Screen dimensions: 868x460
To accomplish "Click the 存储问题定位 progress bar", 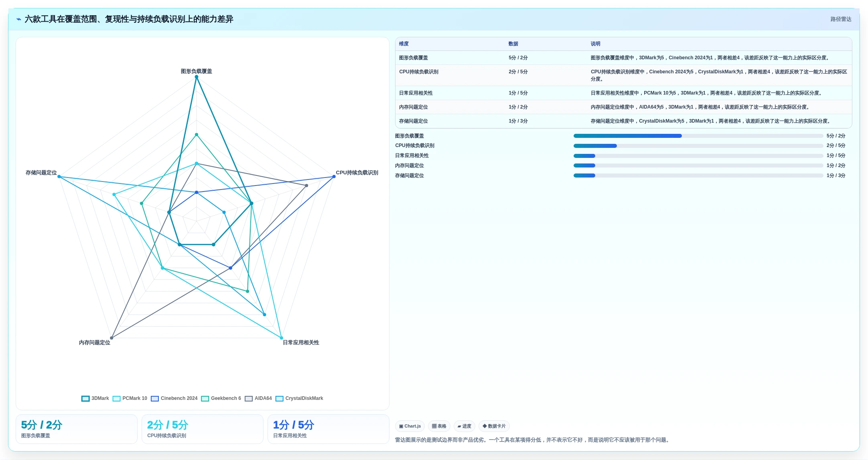I will click(698, 176).
